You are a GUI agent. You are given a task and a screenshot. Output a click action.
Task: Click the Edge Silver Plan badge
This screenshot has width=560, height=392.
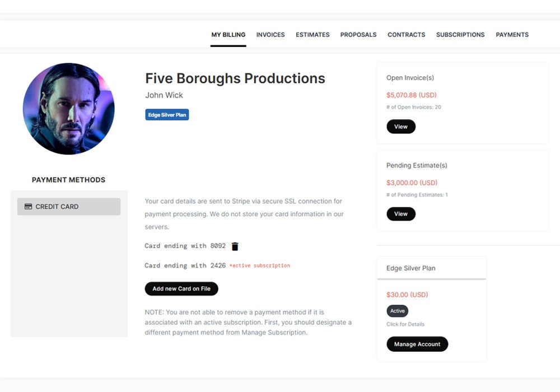pos(167,115)
